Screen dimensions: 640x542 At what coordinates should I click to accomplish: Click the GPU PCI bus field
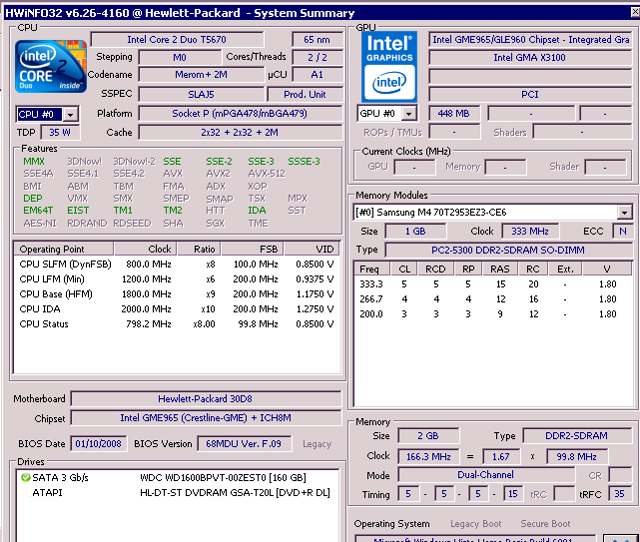coord(530,95)
